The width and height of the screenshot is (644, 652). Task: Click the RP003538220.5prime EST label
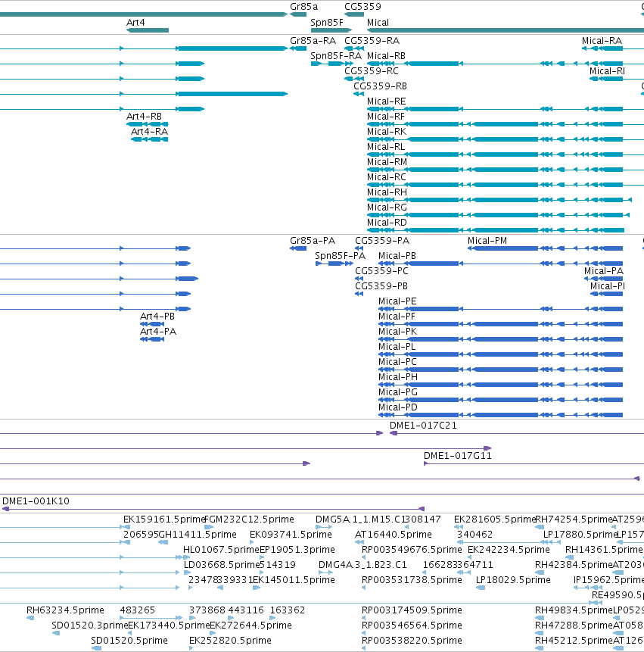412,641
